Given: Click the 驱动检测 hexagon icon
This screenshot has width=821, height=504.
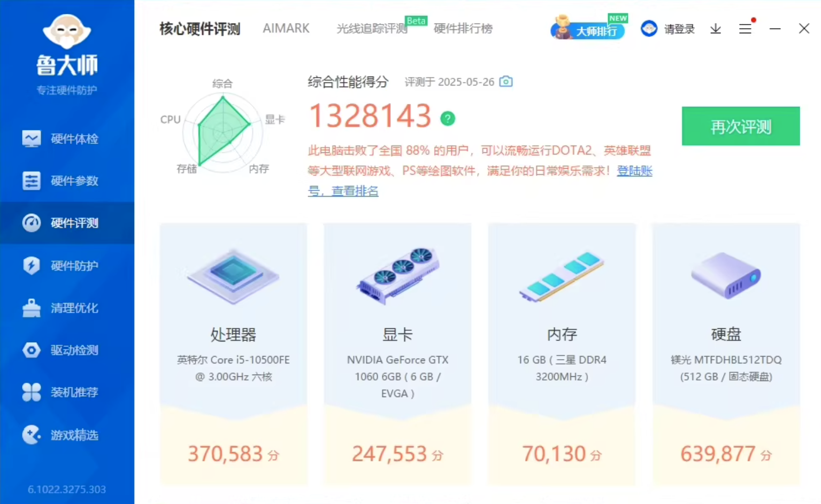Looking at the screenshot, I should pyautogui.click(x=32, y=350).
